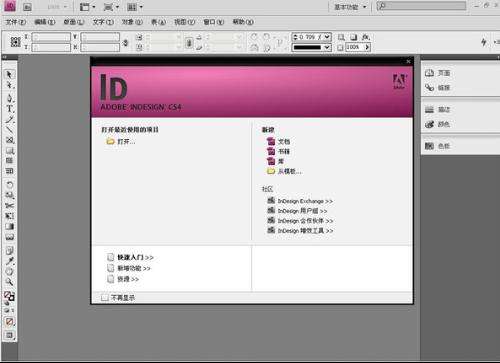Open the 文件 menu

[16, 22]
